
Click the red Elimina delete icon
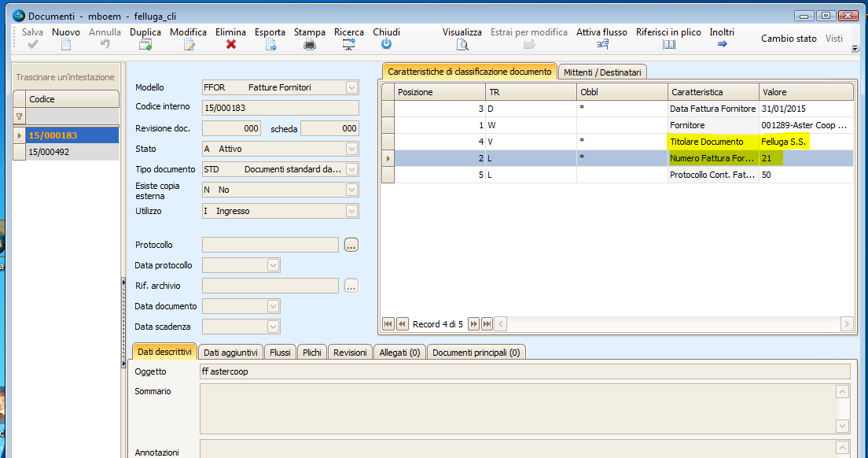pyautogui.click(x=231, y=45)
